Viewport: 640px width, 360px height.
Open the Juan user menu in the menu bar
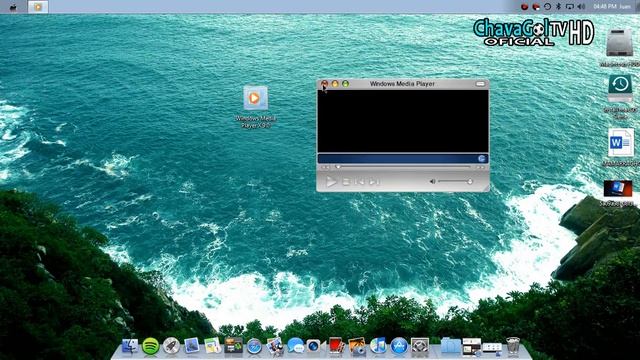(x=625, y=7)
